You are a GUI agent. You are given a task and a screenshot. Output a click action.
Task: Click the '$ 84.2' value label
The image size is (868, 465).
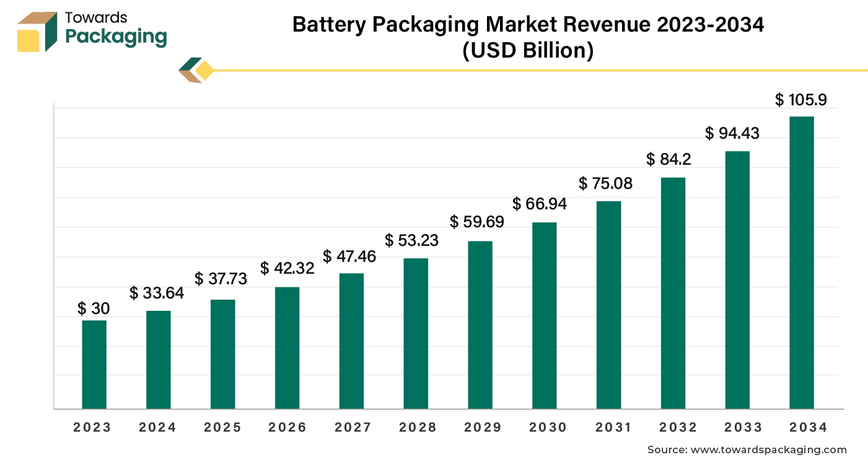[669, 159]
